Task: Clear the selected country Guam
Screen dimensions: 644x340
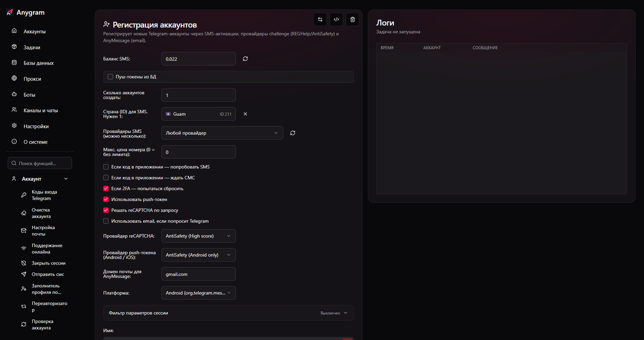Action: click(246, 114)
